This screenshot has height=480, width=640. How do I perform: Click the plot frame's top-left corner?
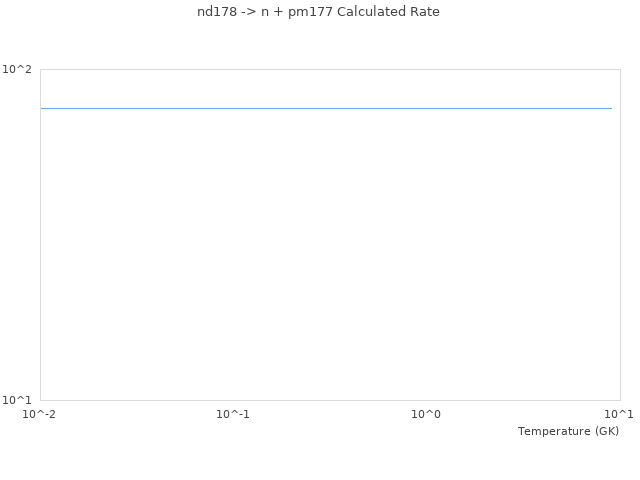[x=40, y=69]
